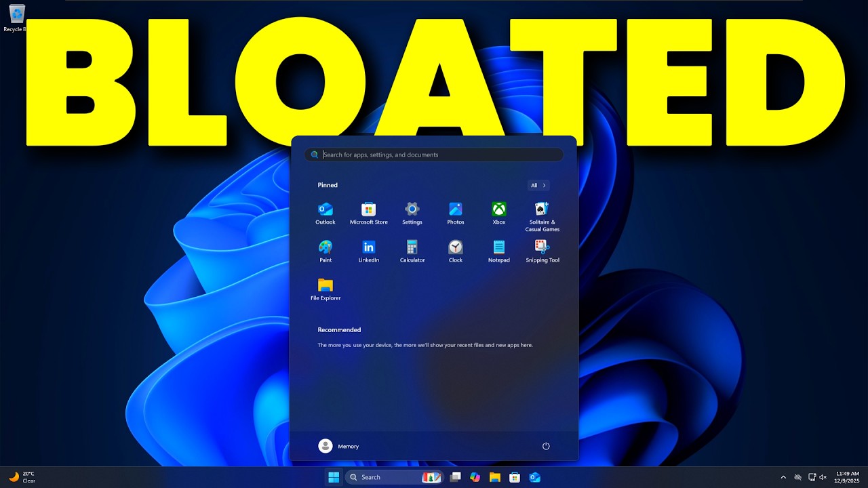This screenshot has width=868, height=488.
Task: Open Outlook from the taskbar
Action: pos(534,477)
